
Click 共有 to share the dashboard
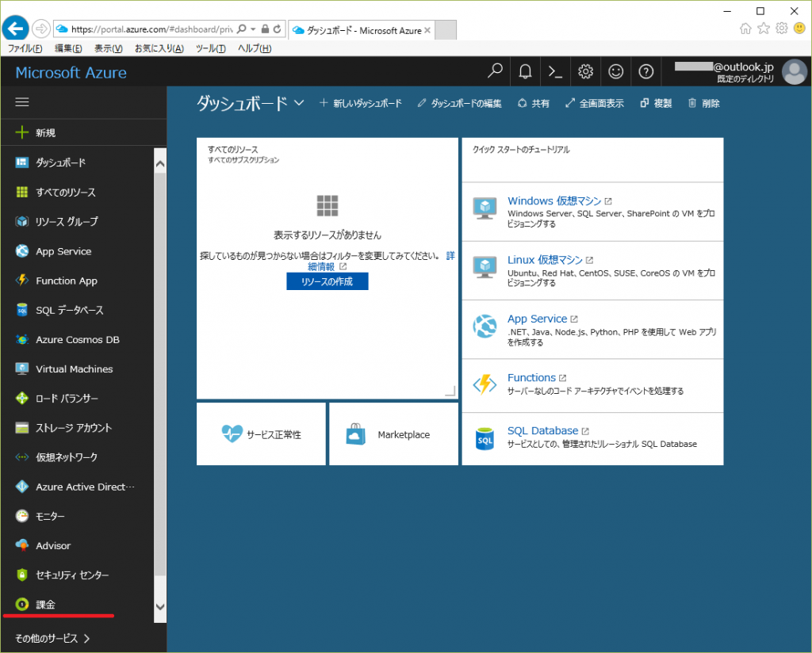click(534, 104)
